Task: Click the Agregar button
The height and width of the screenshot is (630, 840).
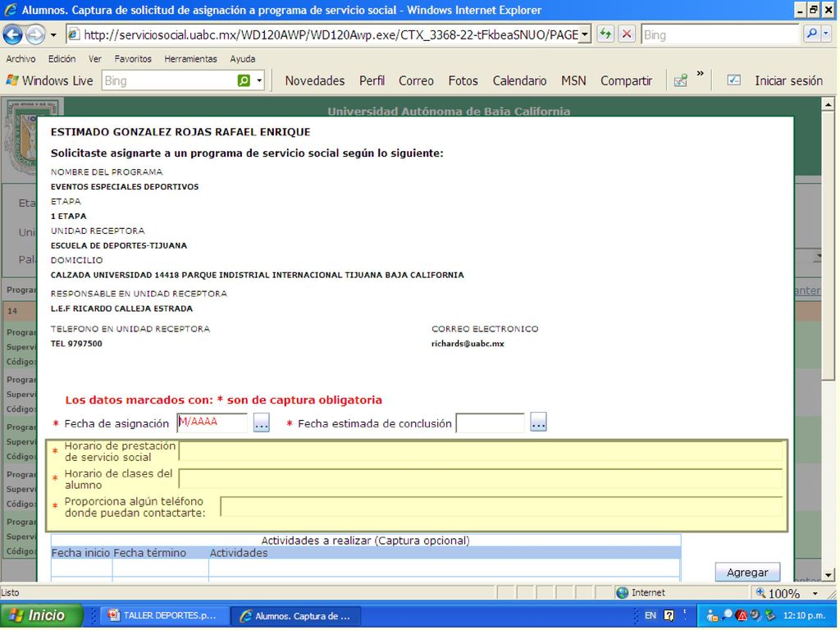Action: click(747, 573)
